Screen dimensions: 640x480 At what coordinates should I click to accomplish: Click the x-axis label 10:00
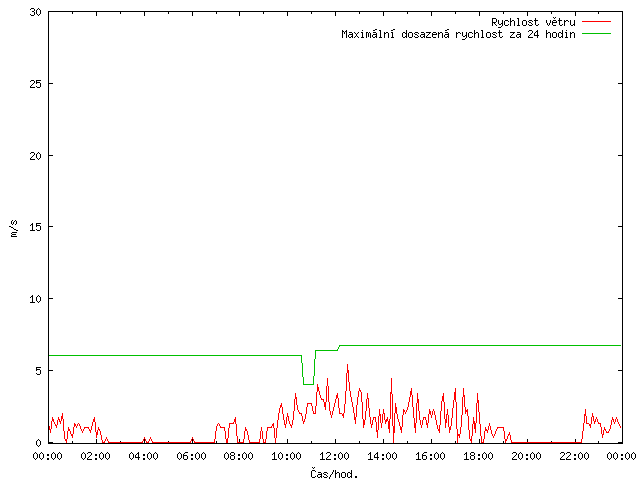click(x=287, y=456)
